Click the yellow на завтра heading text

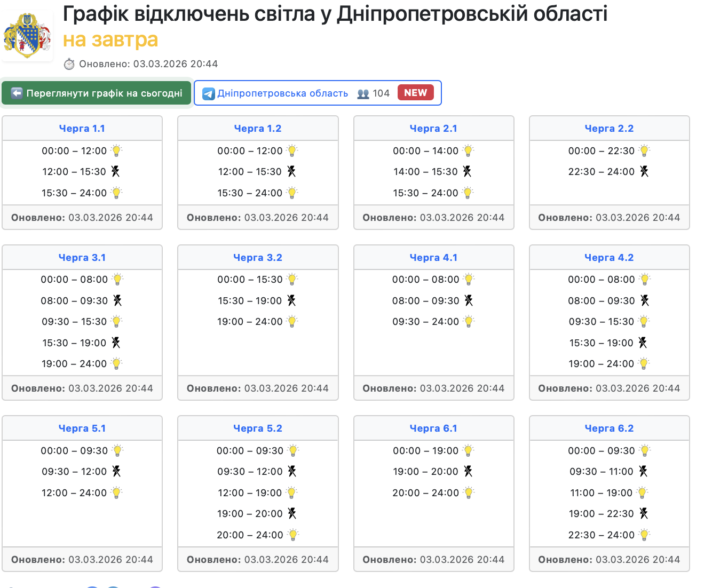point(110,39)
